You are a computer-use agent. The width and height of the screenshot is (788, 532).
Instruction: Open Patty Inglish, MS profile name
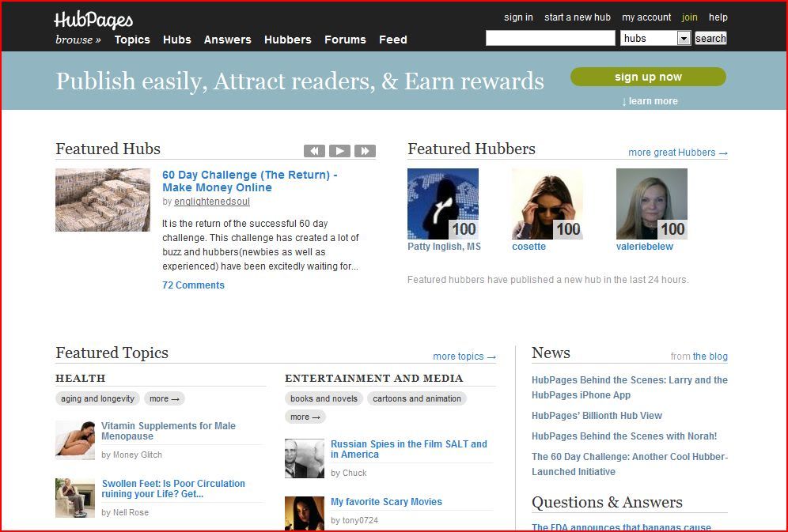[x=445, y=247]
